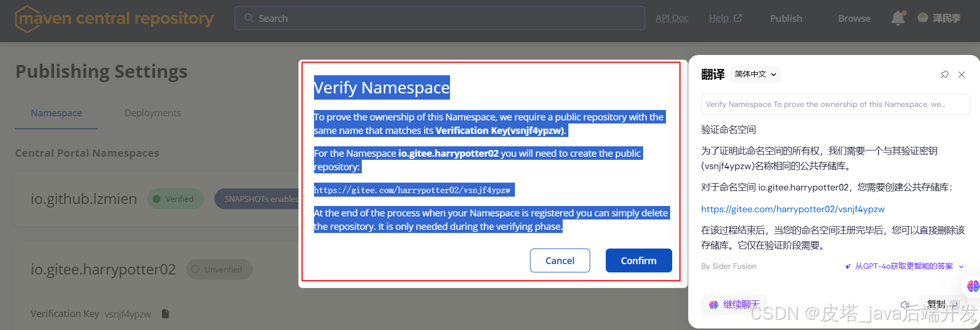Click the 验证命名空间 translated heading
The height and width of the screenshot is (330, 980).
(728, 130)
